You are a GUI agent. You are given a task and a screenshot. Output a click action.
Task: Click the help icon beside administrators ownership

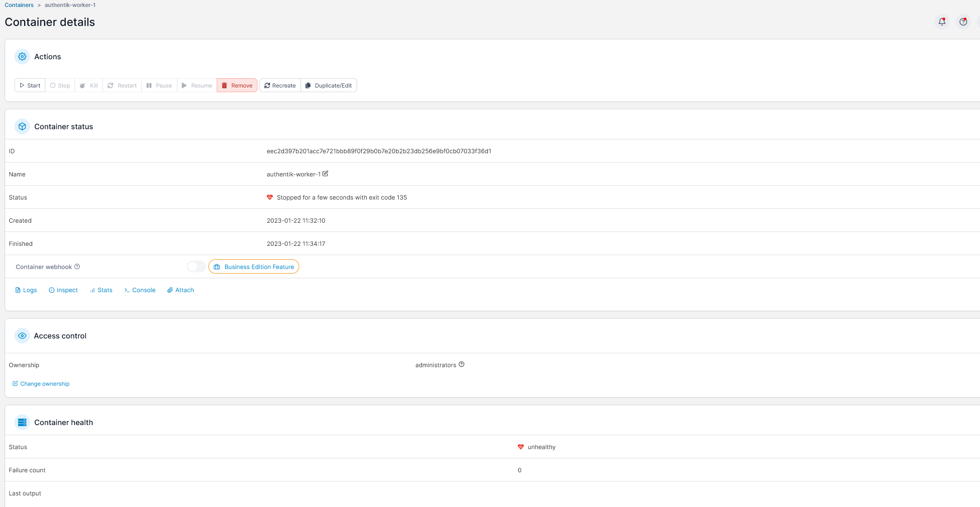tap(461, 364)
